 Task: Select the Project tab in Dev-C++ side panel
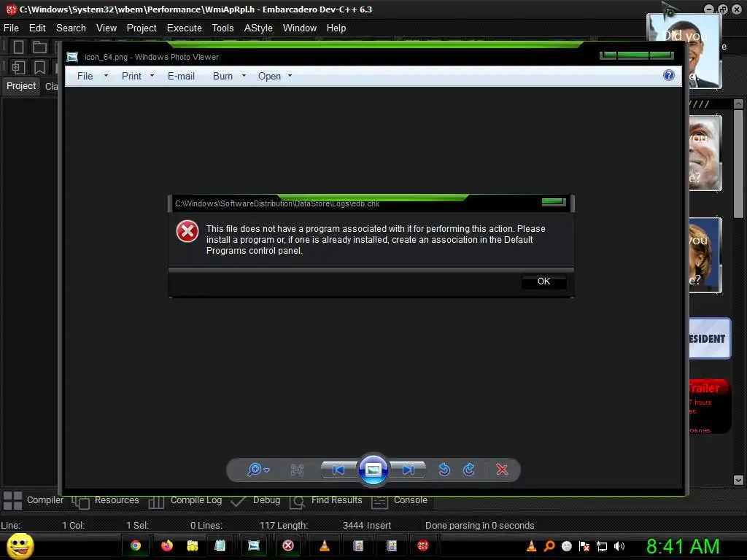21,86
